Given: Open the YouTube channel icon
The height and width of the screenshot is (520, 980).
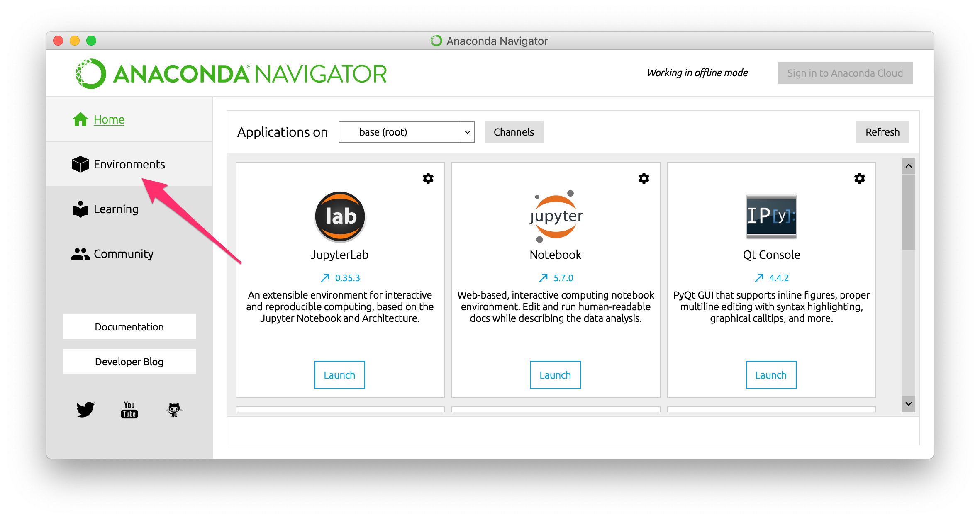Looking at the screenshot, I should click(129, 410).
